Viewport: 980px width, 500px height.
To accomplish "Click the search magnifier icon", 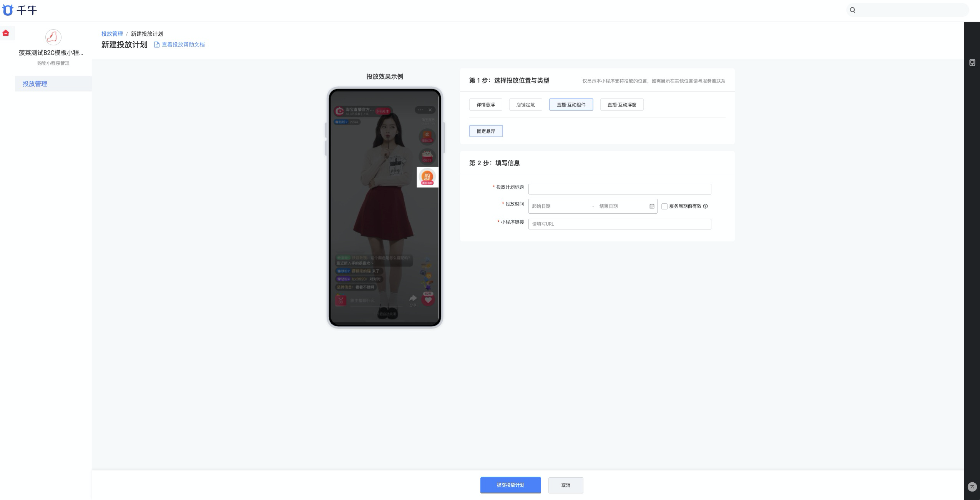I will [852, 10].
